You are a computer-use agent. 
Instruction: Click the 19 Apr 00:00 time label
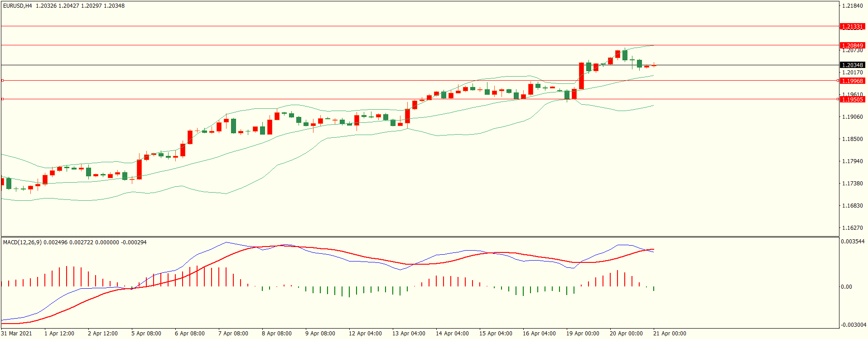pos(583,334)
